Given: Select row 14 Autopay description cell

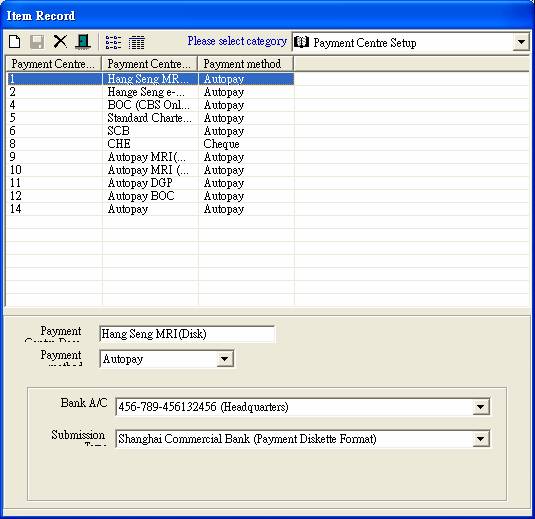Looking at the screenshot, I should point(150,209).
